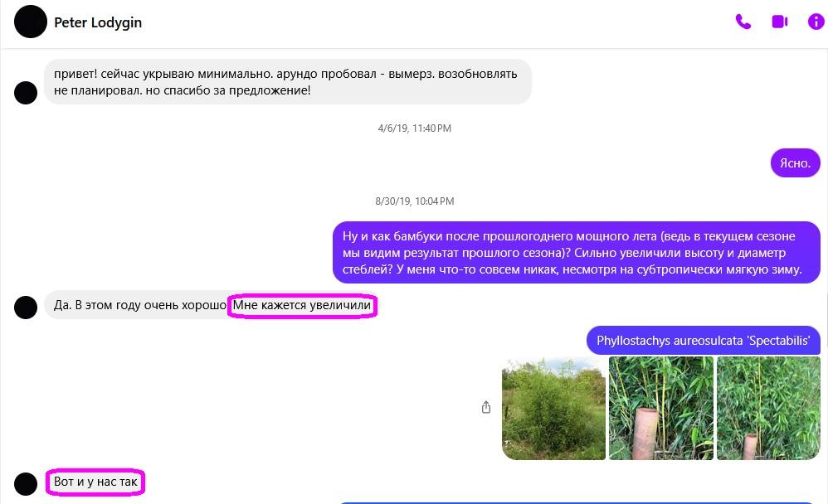This screenshot has width=828, height=504.
Task: Open the profile avatar in the chat header
Action: [31, 22]
